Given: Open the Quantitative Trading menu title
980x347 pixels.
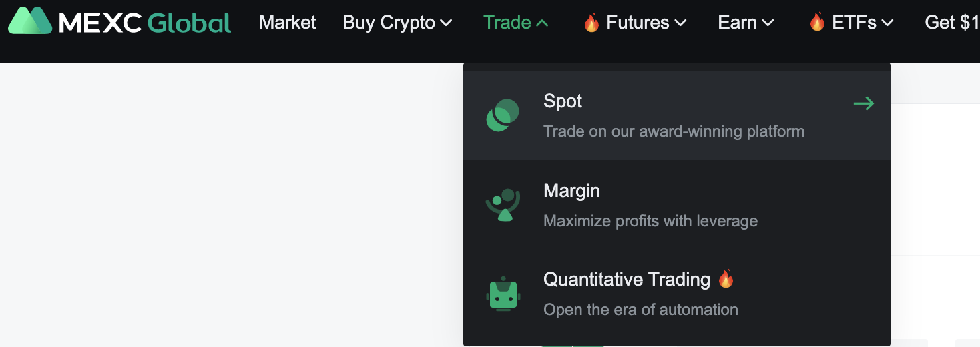Looking at the screenshot, I should point(626,279).
